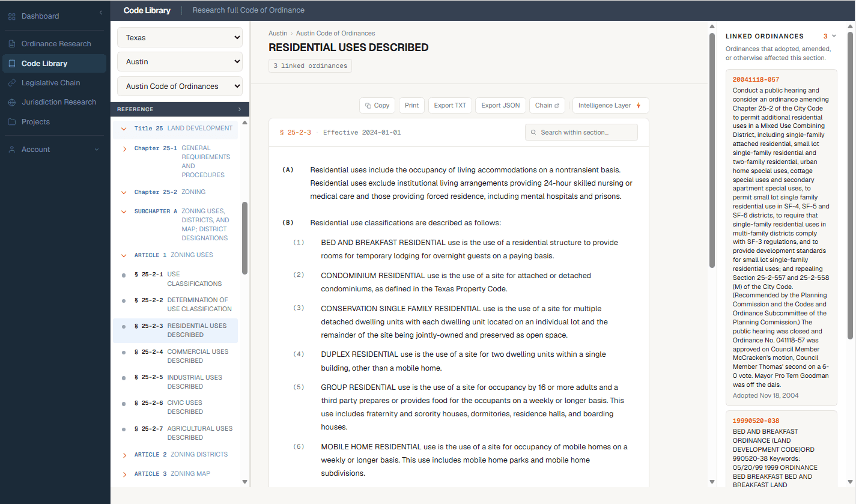Open Projects from sidebar
The image size is (856, 504).
(x=54, y=122)
